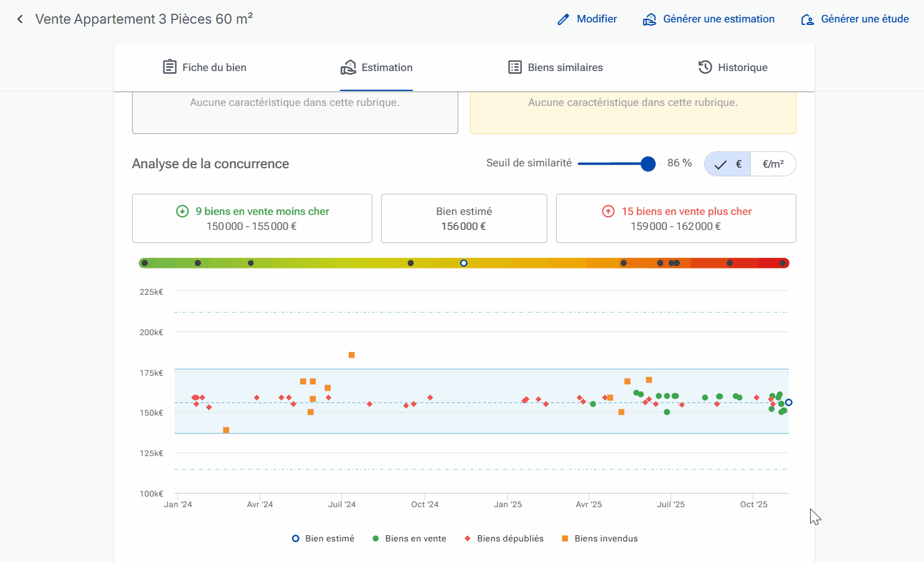Click the Générer une étude icon
Viewport: 924px width, 562px height.
point(808,19)
